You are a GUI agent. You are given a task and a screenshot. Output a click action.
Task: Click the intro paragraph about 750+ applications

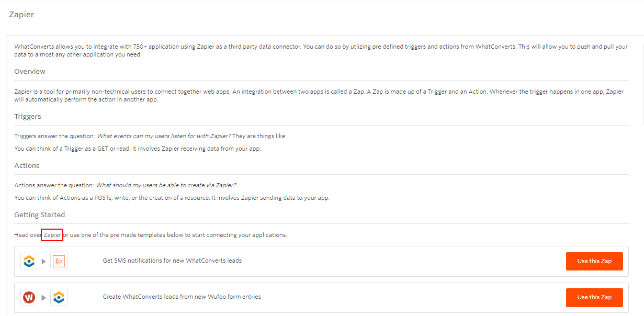321,50
